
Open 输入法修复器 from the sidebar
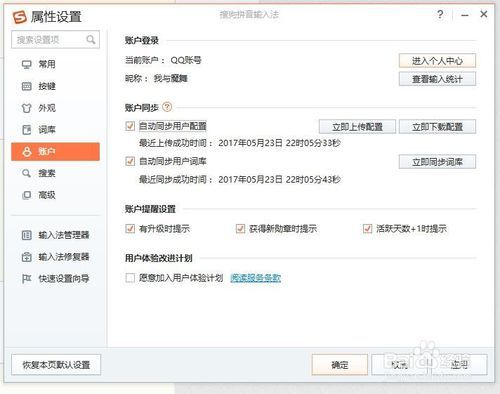pyautogui.click(x=55, y=257)
